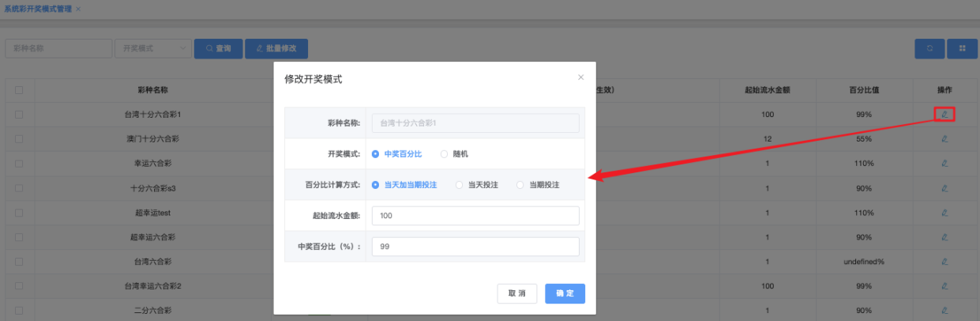Click the edit icon for 幸运六合彩 row
This screenshot has width=980, height=321.
944,164
